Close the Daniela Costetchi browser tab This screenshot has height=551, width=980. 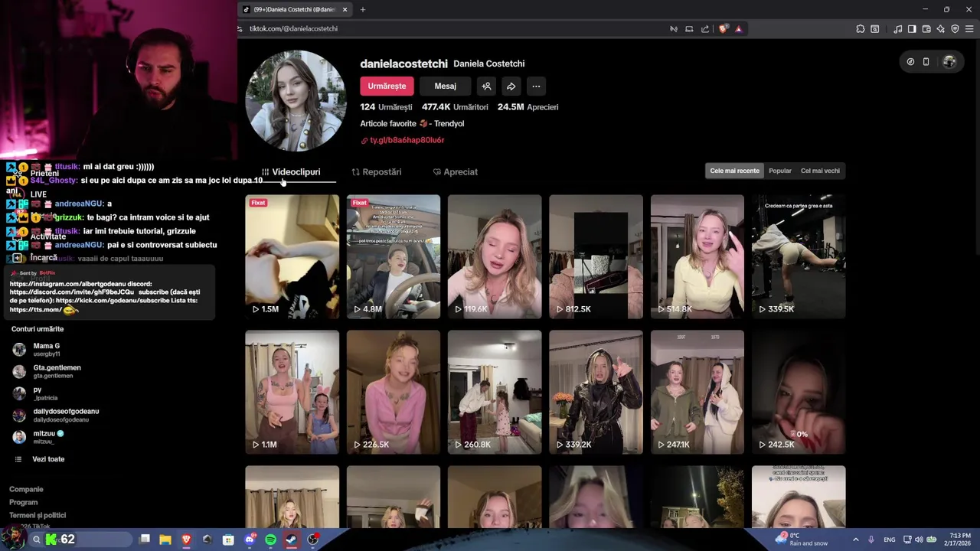point(345,10)
